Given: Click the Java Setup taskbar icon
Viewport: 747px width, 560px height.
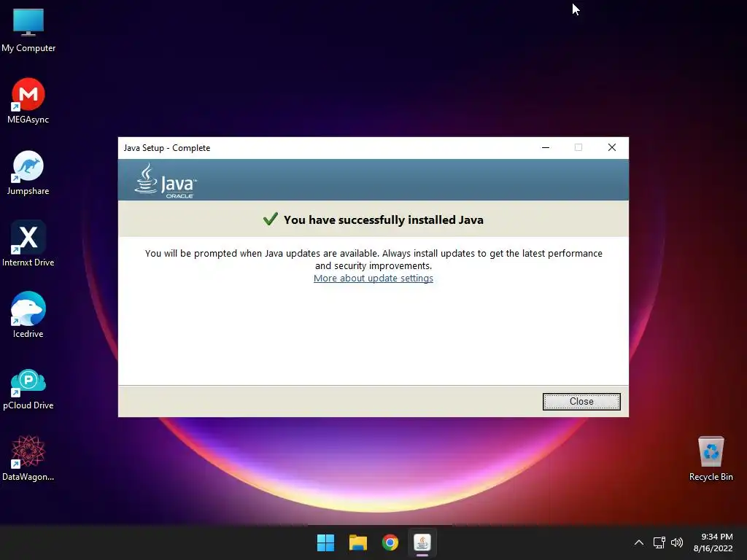Looking at the screenshot, I should tap(422, 542).
